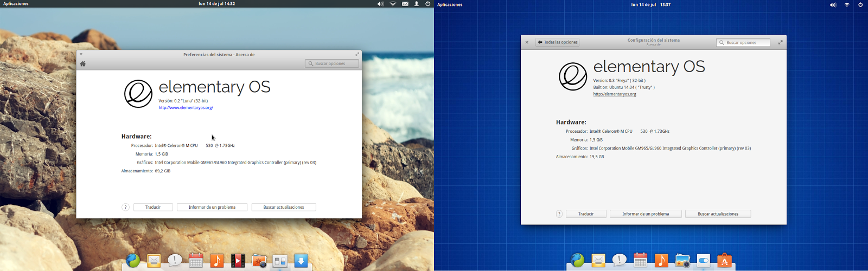
Task: Open the blue download-arrow app in Luna dock
Action: tap(301, 261)
